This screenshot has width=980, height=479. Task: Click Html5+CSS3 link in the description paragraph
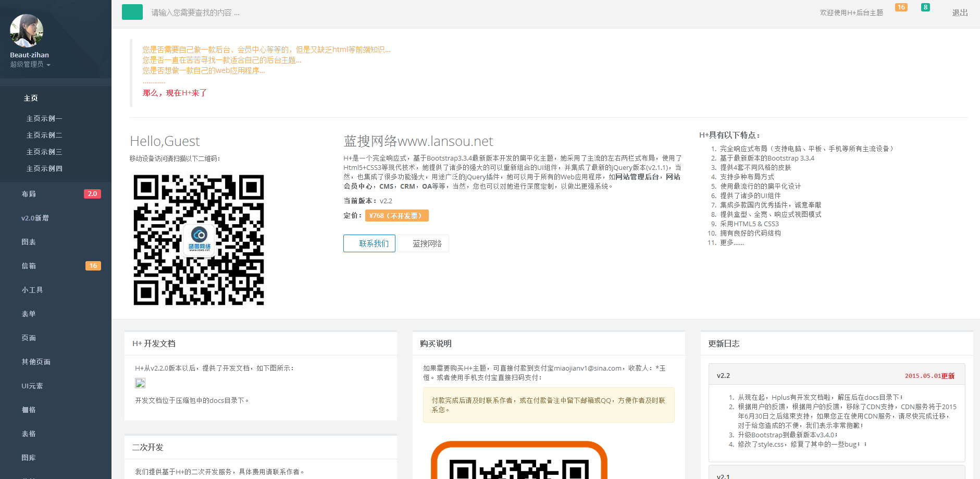pos(362,167)
